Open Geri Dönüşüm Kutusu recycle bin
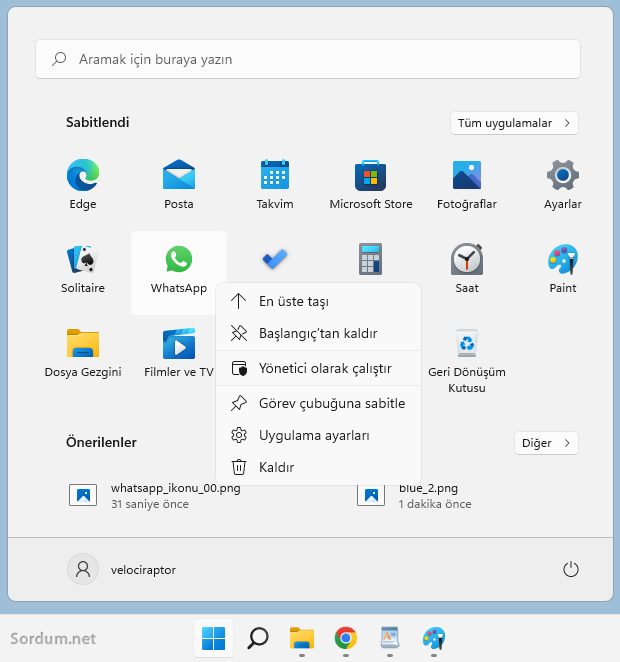620x662 pixels. click(467, 361)
